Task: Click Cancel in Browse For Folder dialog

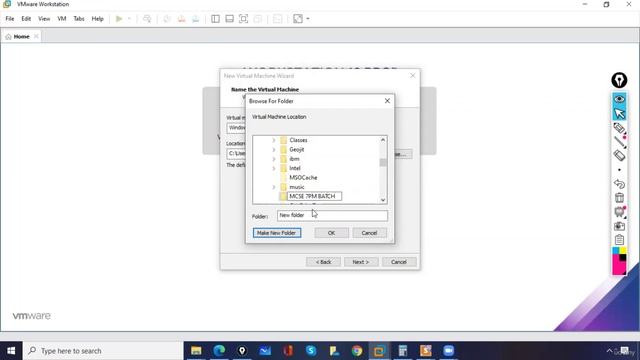Action: tap(369, 233)
